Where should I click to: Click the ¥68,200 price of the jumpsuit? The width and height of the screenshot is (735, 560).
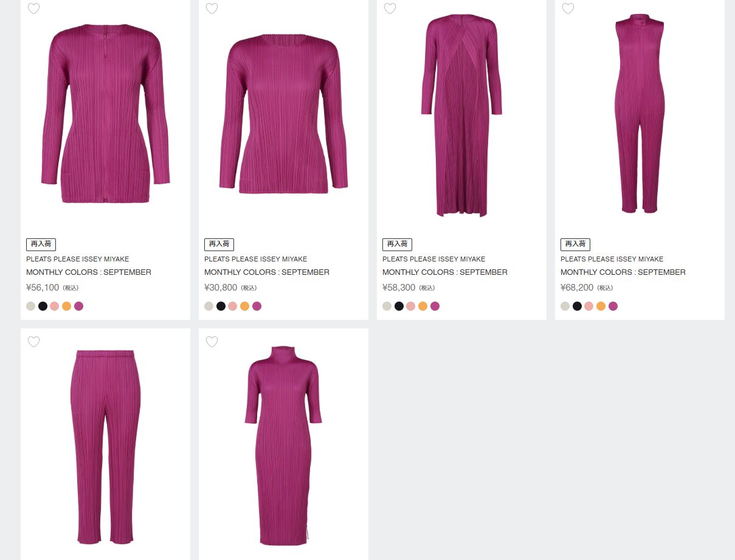click(x=577, y=288)
